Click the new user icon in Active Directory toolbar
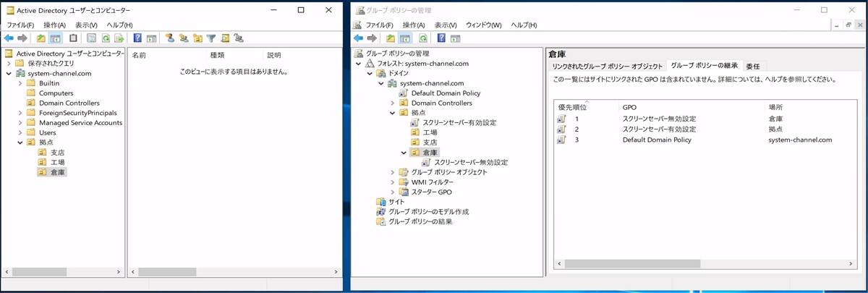 [x=169, y=38]
